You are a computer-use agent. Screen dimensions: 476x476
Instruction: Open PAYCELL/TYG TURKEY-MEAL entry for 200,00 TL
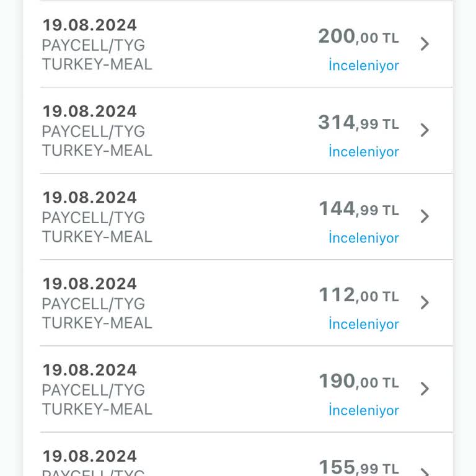(97, 55)
